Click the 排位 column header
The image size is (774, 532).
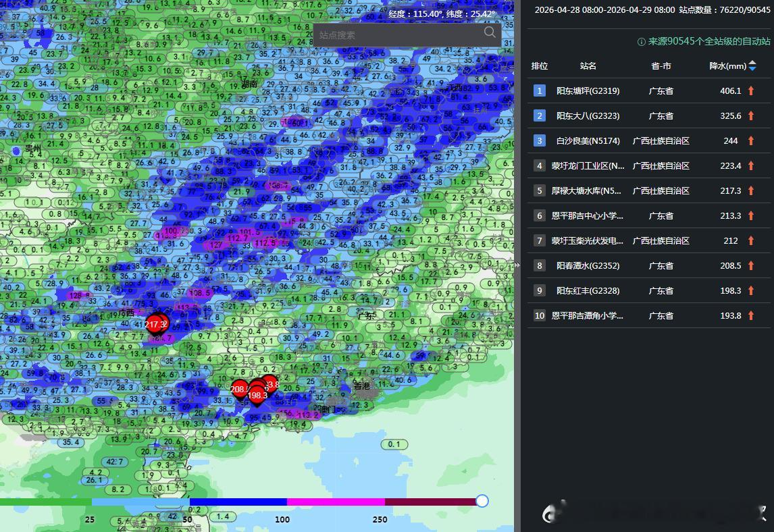(x=540, y=66)
